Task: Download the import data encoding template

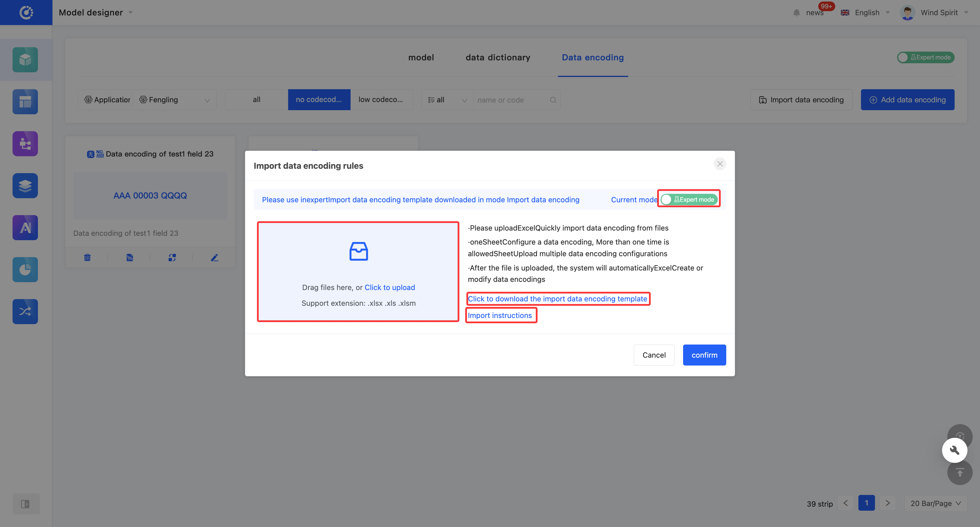Action: [x=557, y=299]
